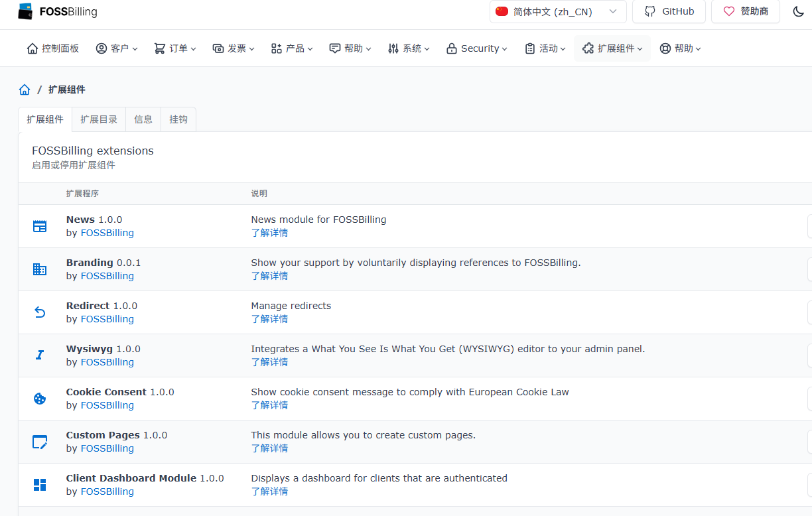Switch to the 信息 tab

pos(143,119)
